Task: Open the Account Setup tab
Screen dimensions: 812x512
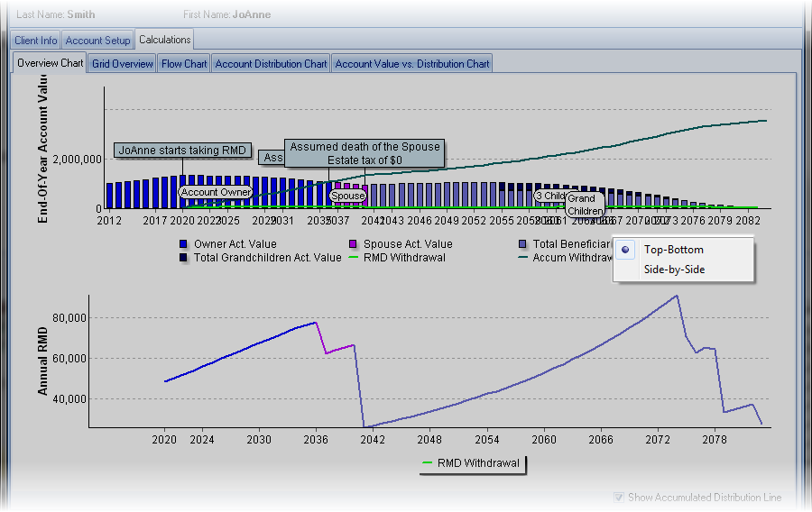Action: pos(97,41)
